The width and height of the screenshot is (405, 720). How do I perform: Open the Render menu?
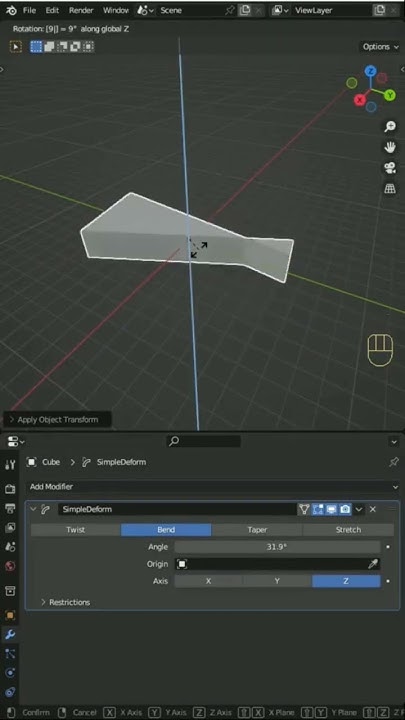pos(80,10)
